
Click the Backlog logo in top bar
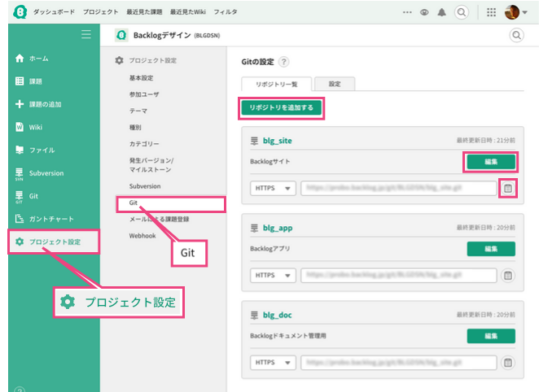(x=20, y=11)
